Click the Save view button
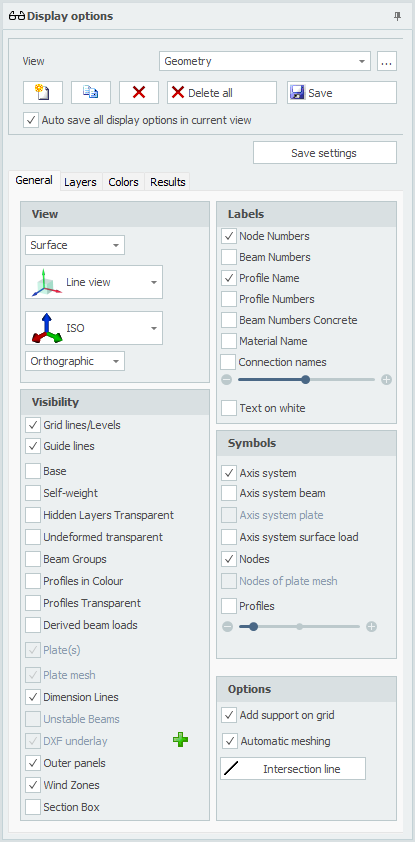 coord(342,92)
